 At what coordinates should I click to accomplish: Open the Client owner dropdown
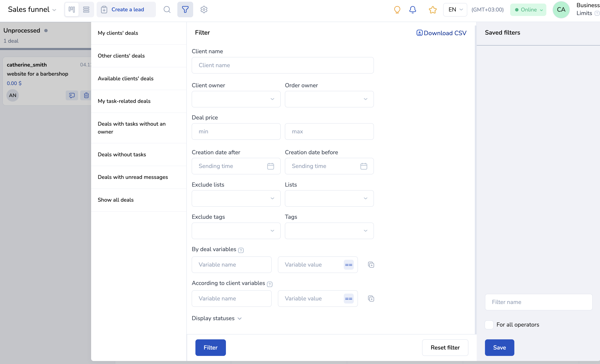click(236, 99)
